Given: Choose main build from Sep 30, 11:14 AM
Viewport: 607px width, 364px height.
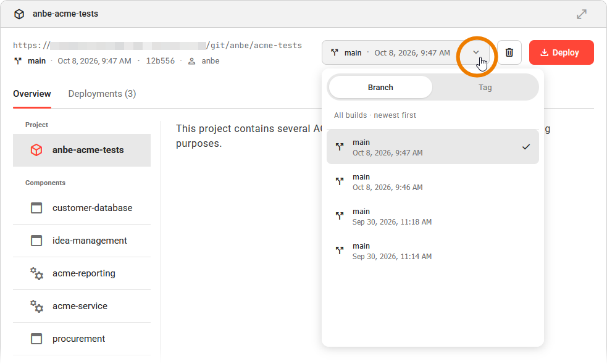Looking at the screenshot, I should (x=433, y=250).
